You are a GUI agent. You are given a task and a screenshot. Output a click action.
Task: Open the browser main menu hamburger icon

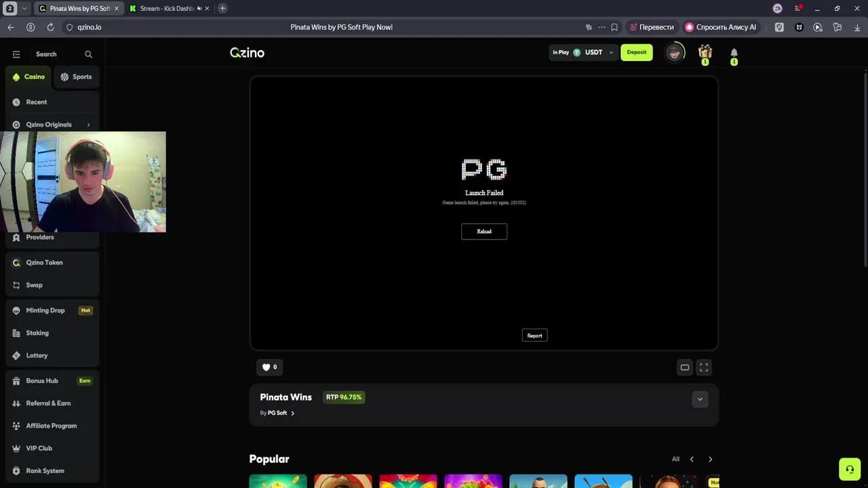coord(797,8)
